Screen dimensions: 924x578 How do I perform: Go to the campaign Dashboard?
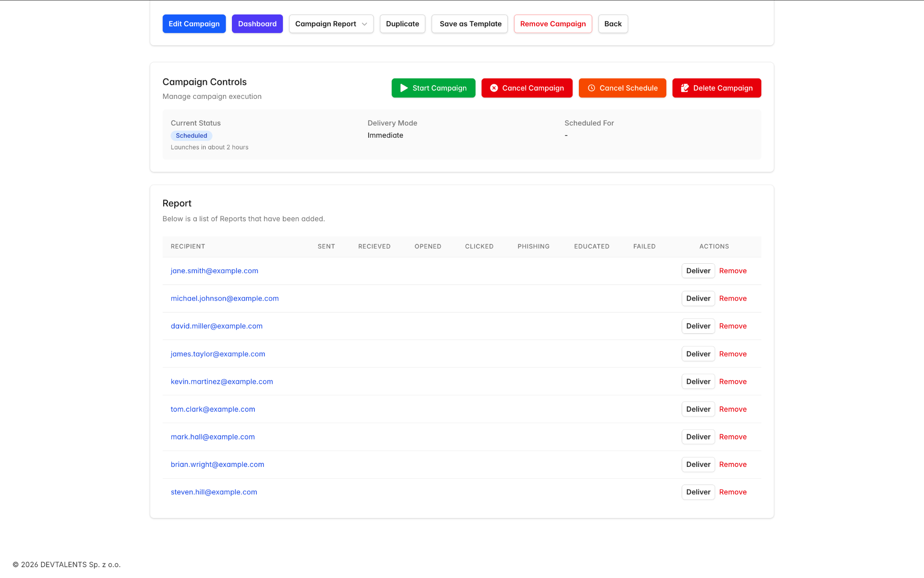(257, 24)
